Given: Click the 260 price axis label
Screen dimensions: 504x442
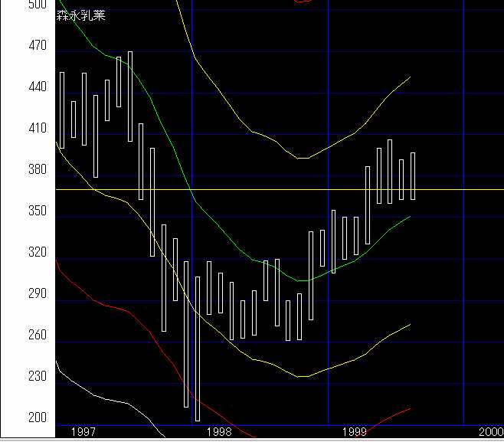Looking at the screenshot, I should click(37, 336).
